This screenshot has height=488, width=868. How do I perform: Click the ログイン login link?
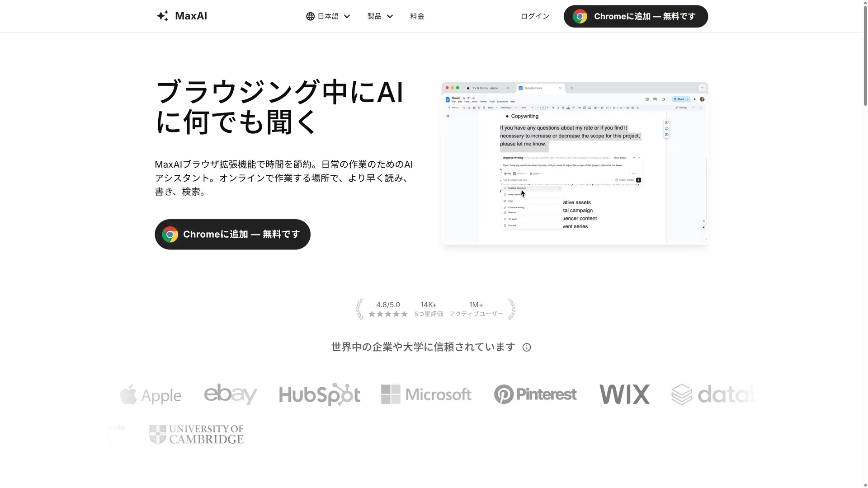pyautogui.click(x=535, y=16)
